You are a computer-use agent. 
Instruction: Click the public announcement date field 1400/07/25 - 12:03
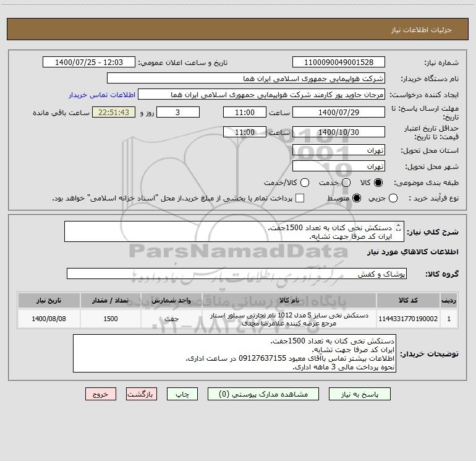point(89,62)
